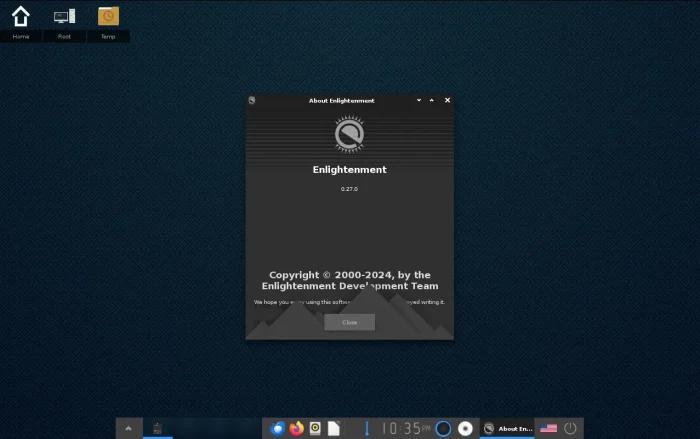Launch Firefox from the shelf
Viewport: 700px width, 439px height.
pos(296,428)
